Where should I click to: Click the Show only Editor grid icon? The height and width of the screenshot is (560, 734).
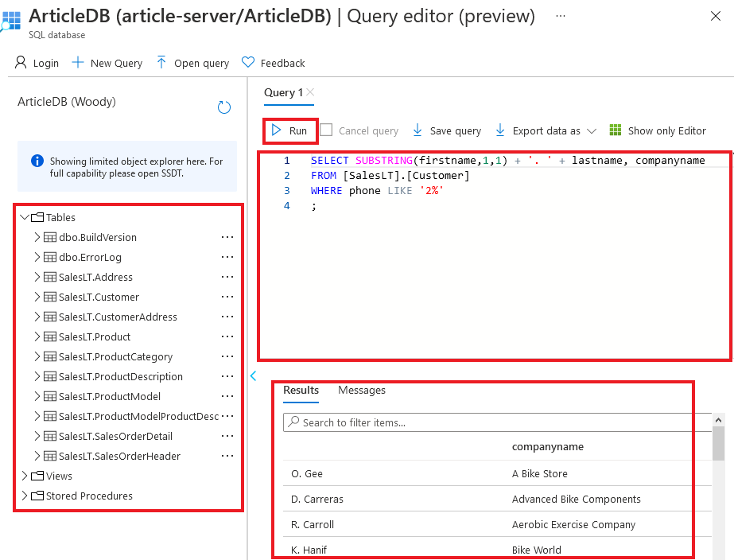click(616, 130)
